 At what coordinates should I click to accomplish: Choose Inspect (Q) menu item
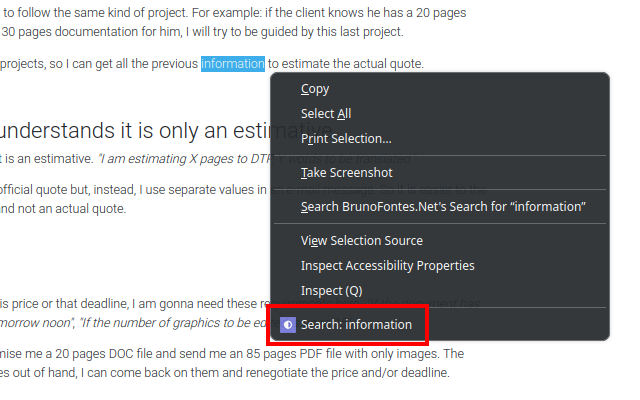tap(440, 290)
